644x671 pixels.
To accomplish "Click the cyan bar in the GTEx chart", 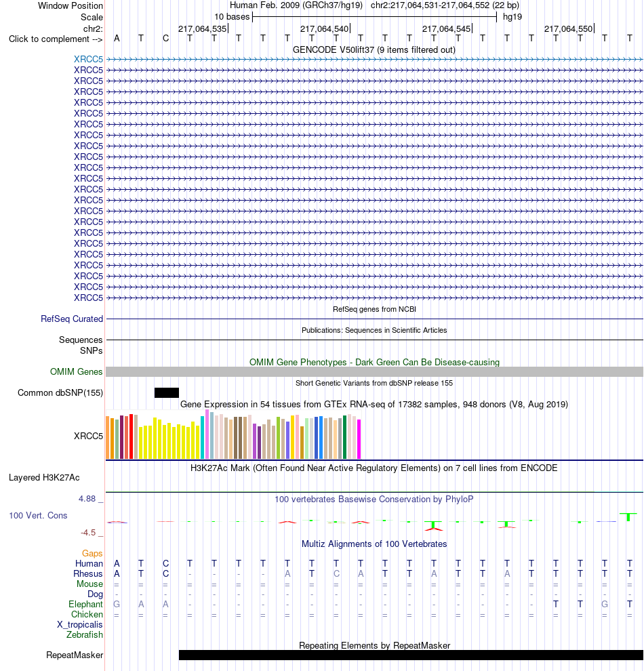I will 203,437.
